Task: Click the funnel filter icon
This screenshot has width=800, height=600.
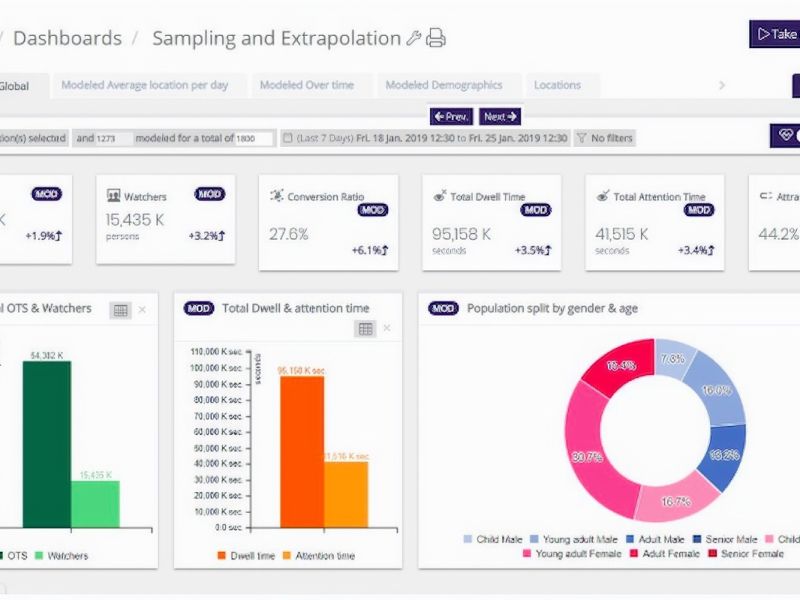Action: coord(581,138)
